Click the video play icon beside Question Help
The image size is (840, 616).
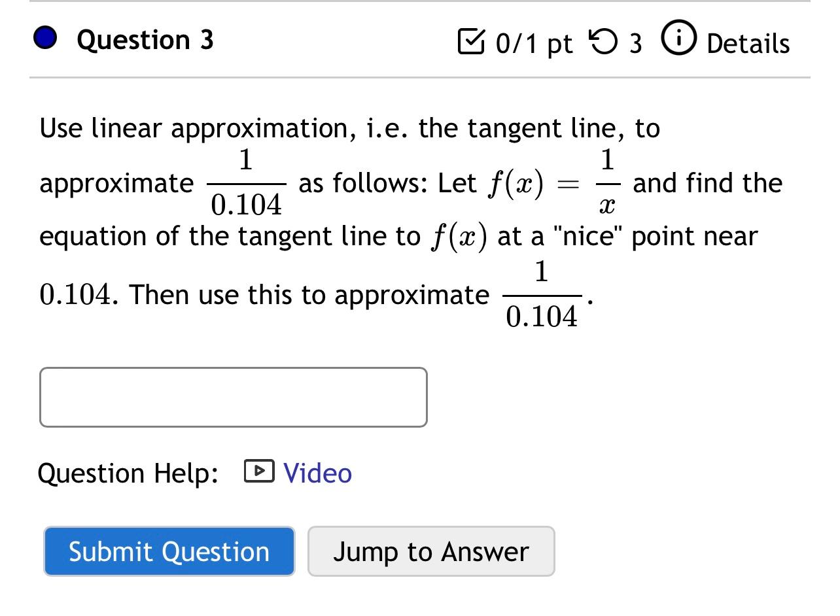click(x=258, y=471)
